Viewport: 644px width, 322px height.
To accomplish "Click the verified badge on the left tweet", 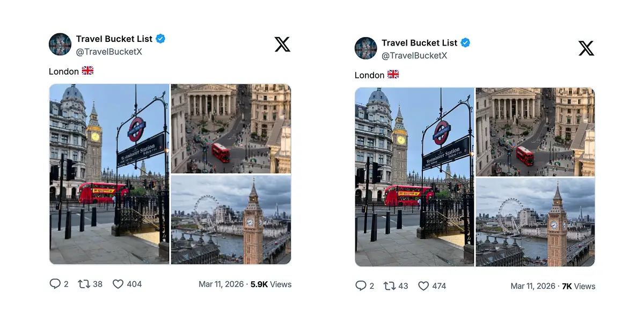I will 160,39.
